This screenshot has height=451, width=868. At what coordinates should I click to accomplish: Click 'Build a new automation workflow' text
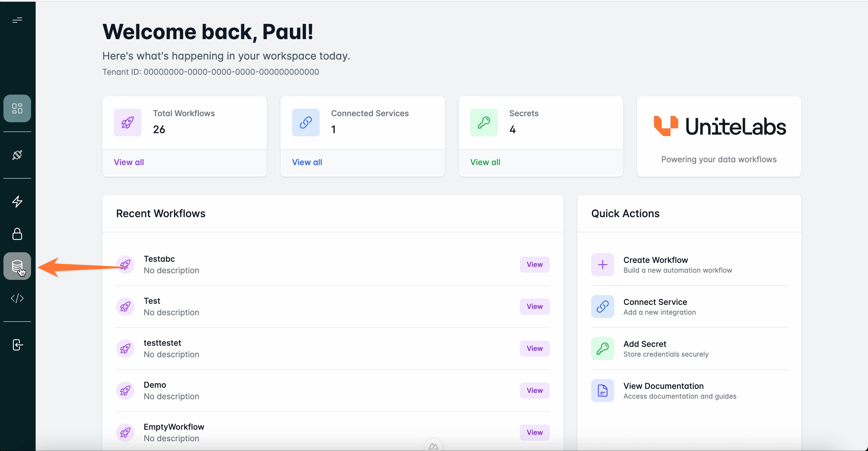pyautogui.click(x=678, y=271)
